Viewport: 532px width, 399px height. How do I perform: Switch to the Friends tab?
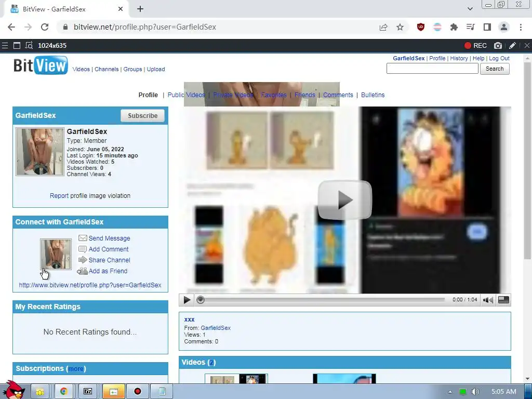[x=304, y=95]
